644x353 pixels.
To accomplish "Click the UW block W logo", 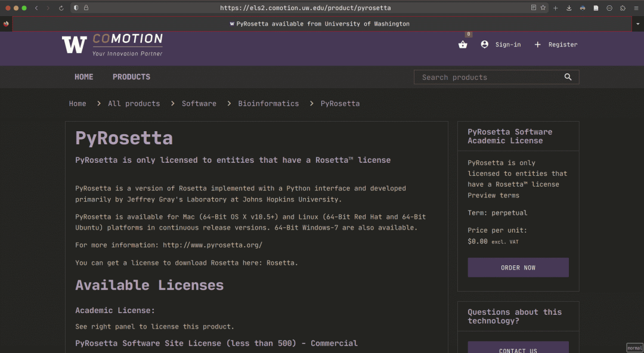I will pos(75,45).
